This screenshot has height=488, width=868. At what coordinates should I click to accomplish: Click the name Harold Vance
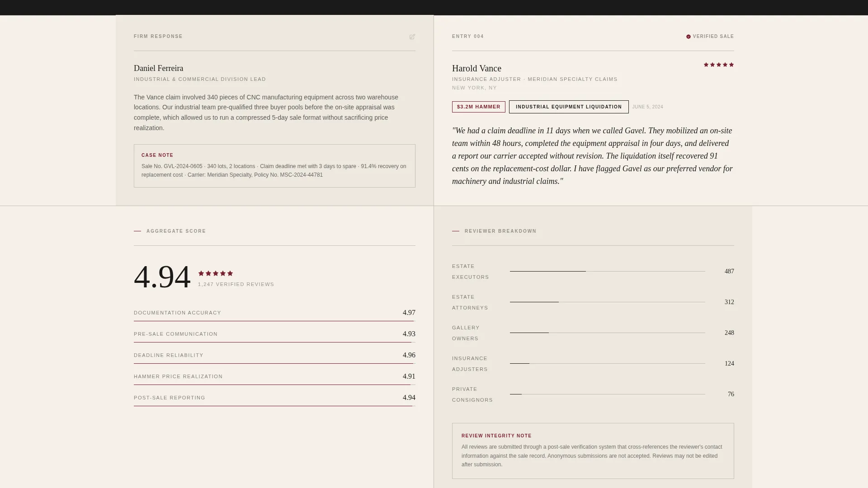476,68
